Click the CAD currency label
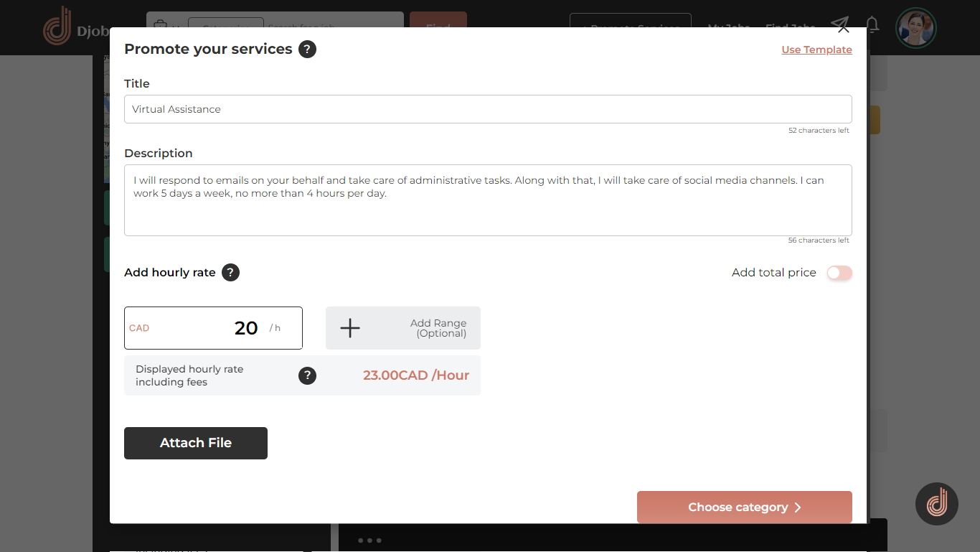The image size is (980, 552). (x=139, y=328)
